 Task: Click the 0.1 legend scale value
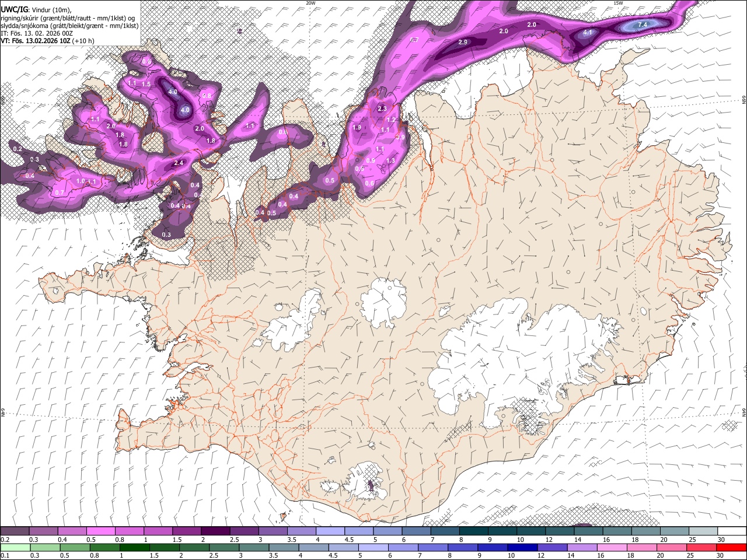tap(5, 556)
